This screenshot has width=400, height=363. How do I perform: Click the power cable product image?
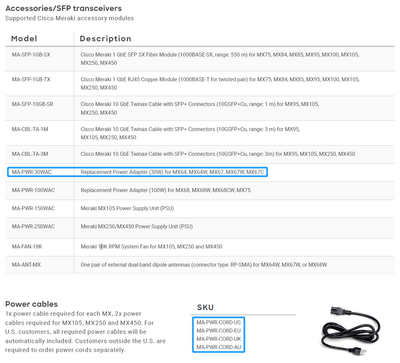(x=350, y=332)
